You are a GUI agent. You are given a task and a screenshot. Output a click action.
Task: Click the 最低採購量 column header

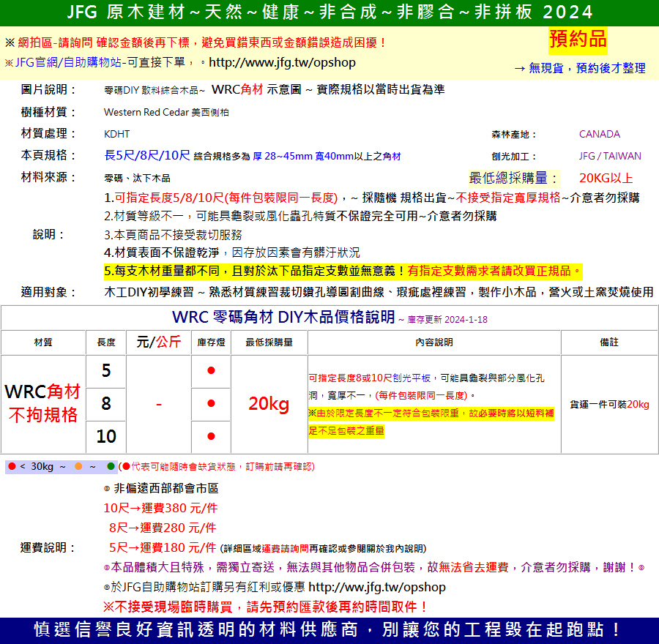(x=269, y=342)
